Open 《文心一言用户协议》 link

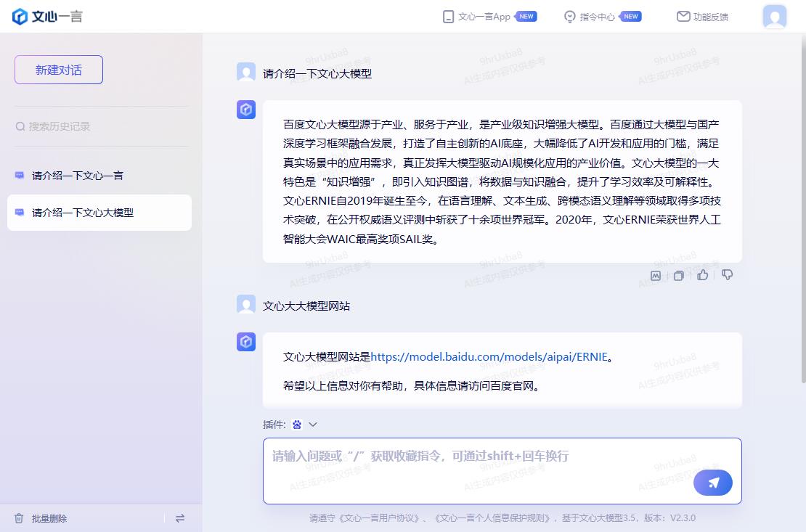pos(379,518)
